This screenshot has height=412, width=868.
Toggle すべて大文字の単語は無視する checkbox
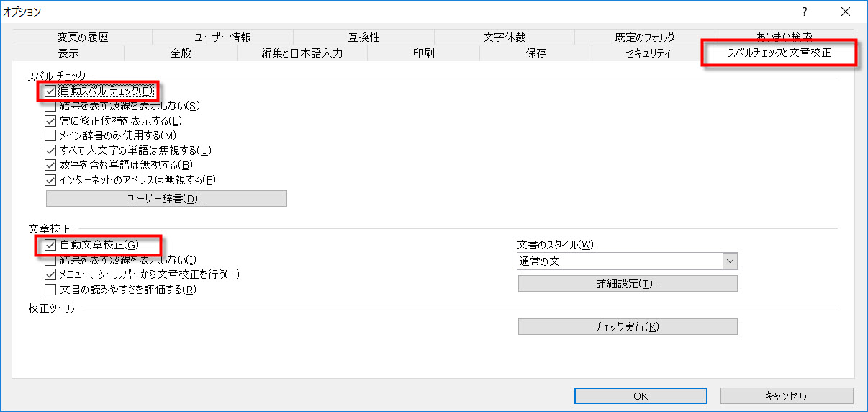(50, 151)
